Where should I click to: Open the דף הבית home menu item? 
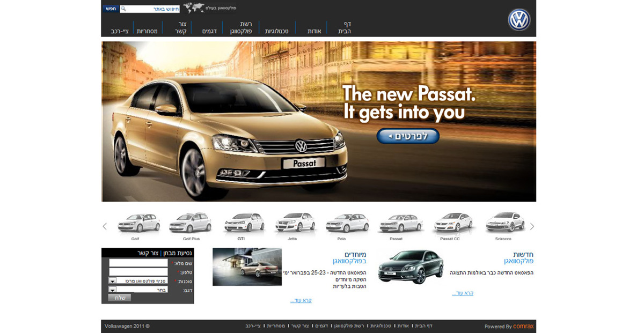click(x=345, y=28)
